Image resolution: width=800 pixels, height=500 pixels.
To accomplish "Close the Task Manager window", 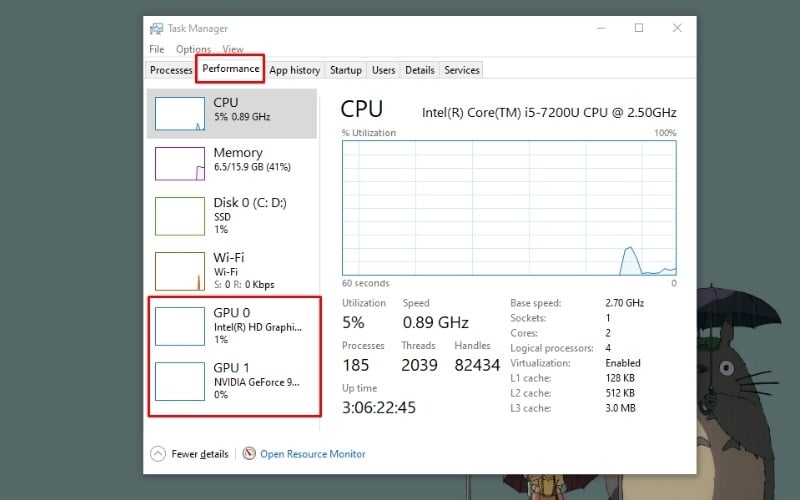I will click(x=677, y=28).
